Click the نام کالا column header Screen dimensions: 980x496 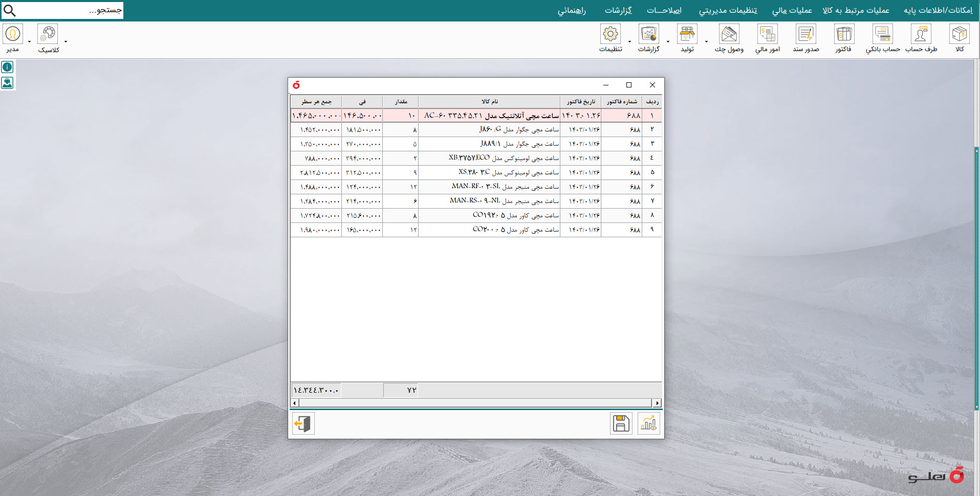pos(489,101)
